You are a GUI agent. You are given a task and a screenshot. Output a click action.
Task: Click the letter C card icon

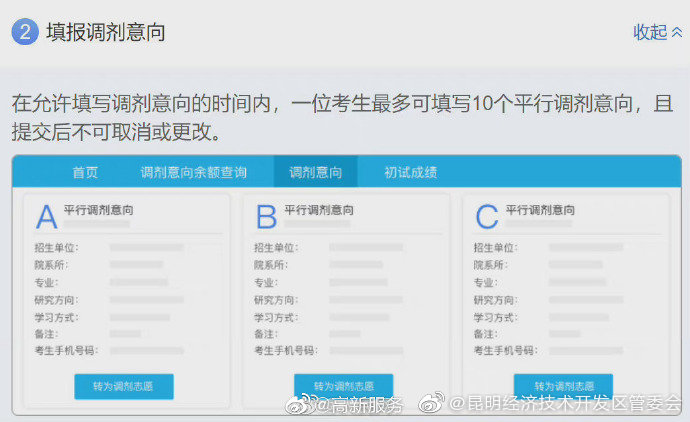coord(487,217)
